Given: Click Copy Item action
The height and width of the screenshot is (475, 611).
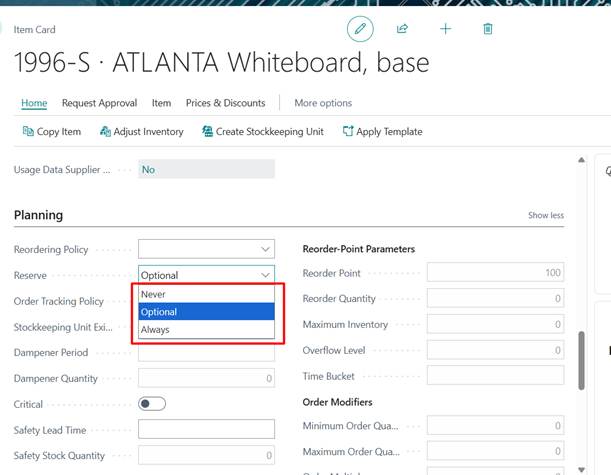Looking at the screenshot, I should coord(52,132).
